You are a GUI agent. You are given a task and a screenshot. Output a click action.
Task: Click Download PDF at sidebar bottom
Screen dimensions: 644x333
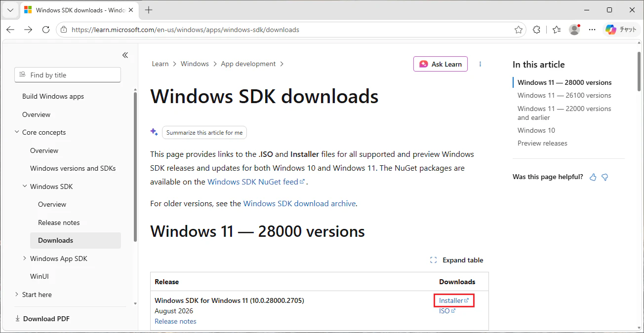[x=42, y=319]
